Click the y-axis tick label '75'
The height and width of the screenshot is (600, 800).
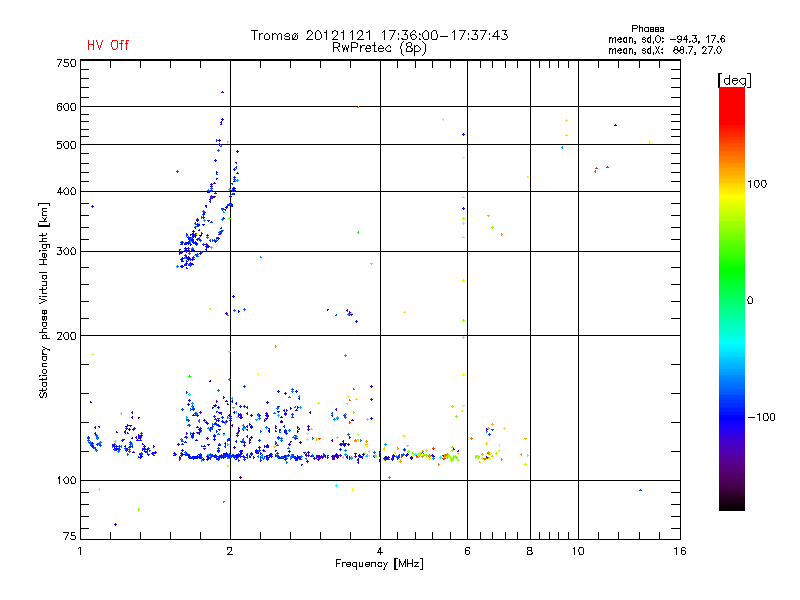tap(70, 536)
